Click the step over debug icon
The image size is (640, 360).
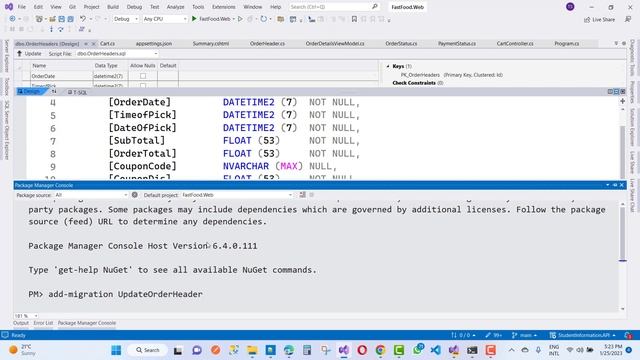click(60, 29)
